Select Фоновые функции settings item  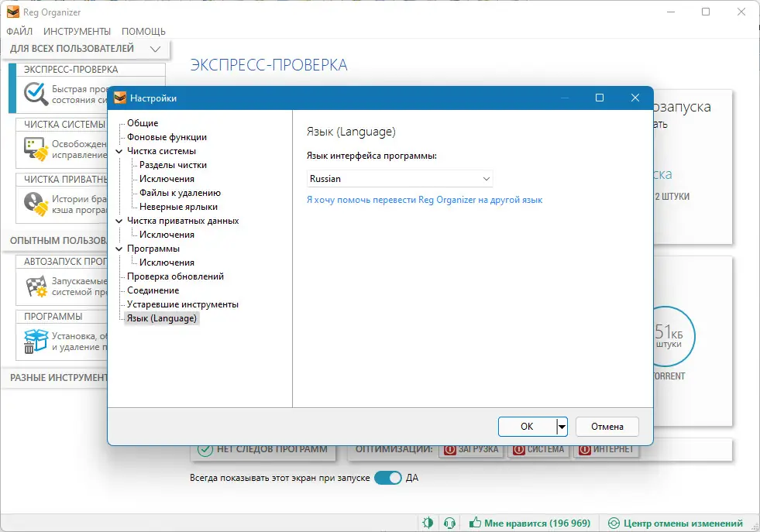point(167,137)
